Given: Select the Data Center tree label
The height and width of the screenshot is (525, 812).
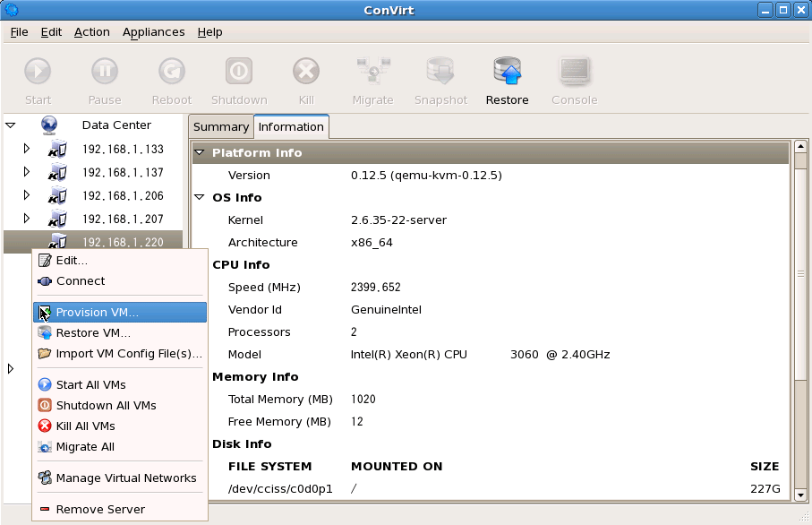Looking at the screenshot, I should tap(116, 125).
